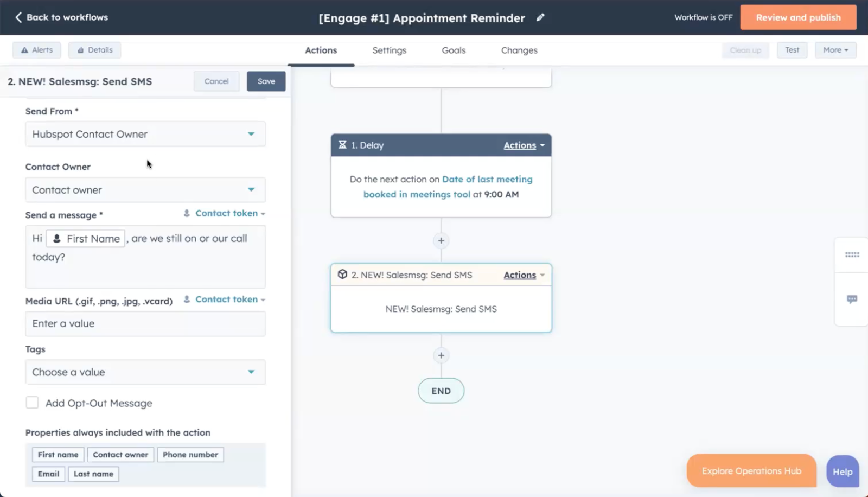Click the First name property tag
Image resolution: width=868 pixels, height=497 pixels.
click(58, 455)
